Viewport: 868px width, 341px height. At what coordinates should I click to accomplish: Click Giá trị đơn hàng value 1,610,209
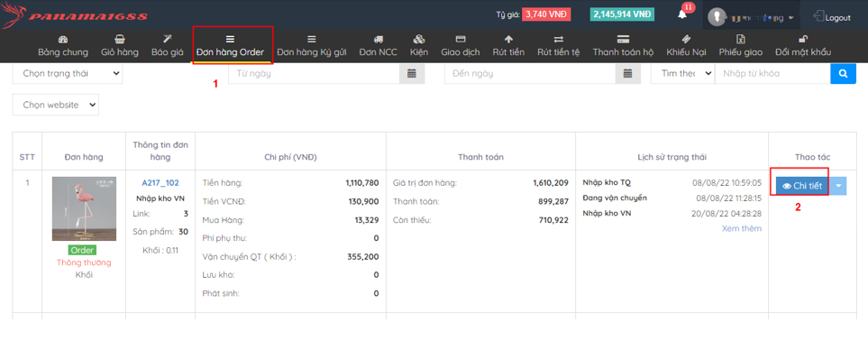(x=551, y=182)
